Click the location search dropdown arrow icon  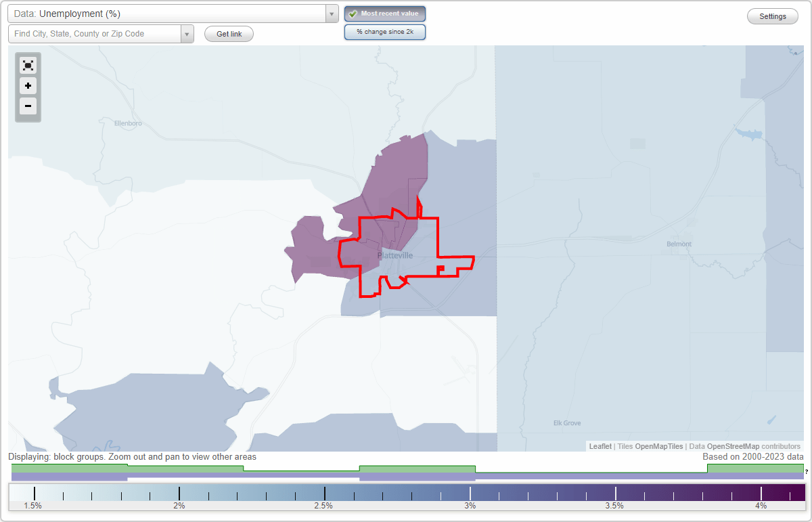(x=187, y=33)
